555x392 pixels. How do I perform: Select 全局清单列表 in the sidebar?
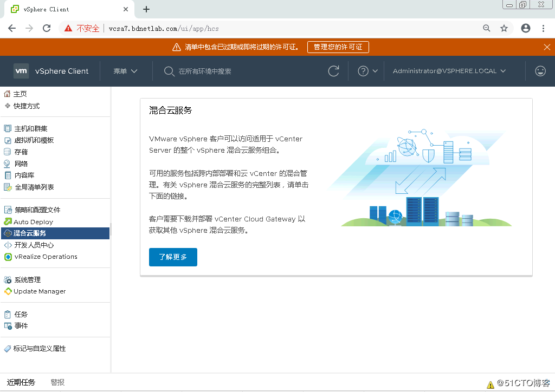(34, 187)
